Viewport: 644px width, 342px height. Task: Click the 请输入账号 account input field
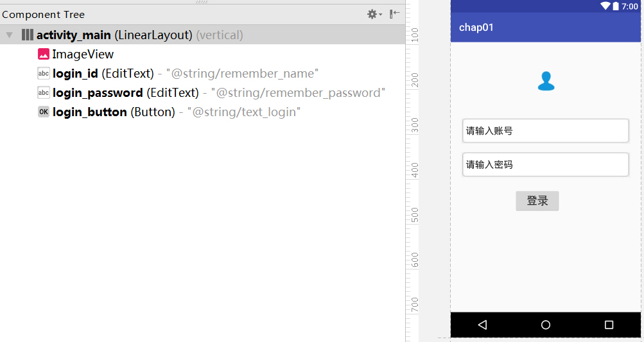coord(545,131)
